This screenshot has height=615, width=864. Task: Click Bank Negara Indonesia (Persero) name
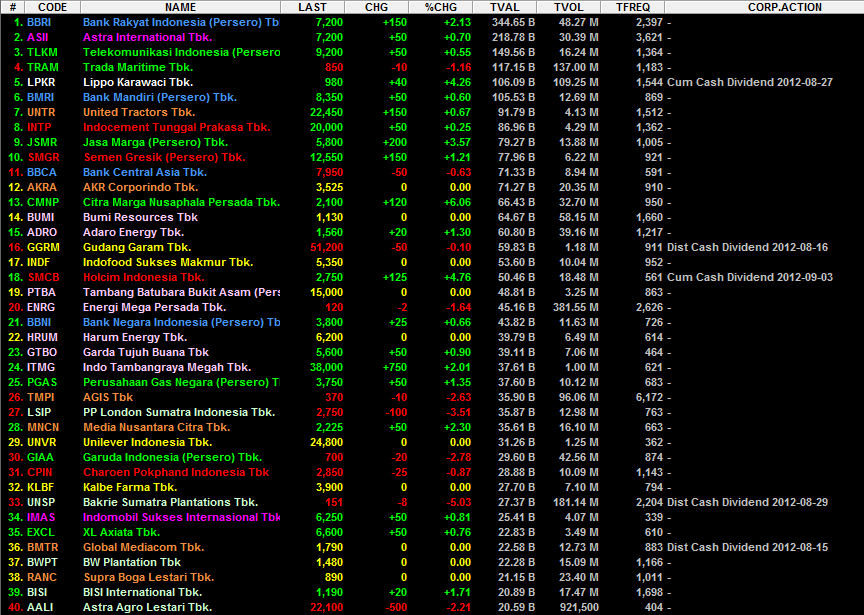pyautogui.click(x=181, y=322)
